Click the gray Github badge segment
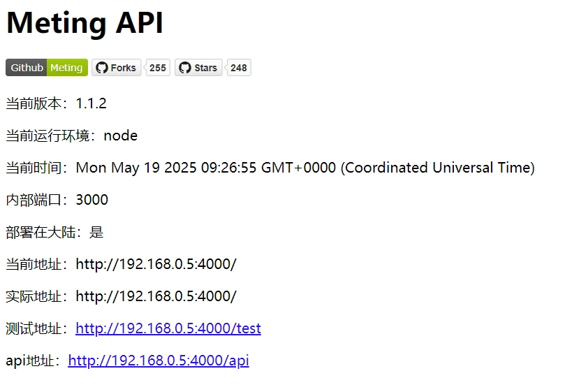 (27, 68)
